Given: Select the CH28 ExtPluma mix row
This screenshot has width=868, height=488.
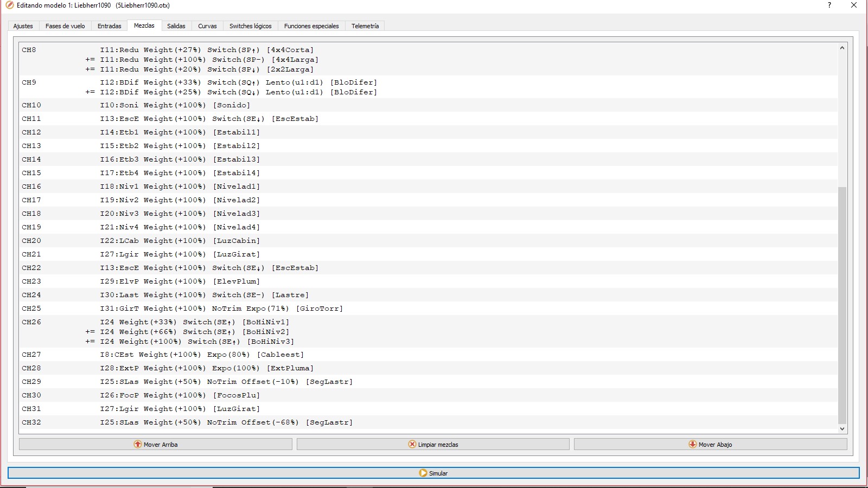Looking at the screenshot, I should tap(207, 368).
